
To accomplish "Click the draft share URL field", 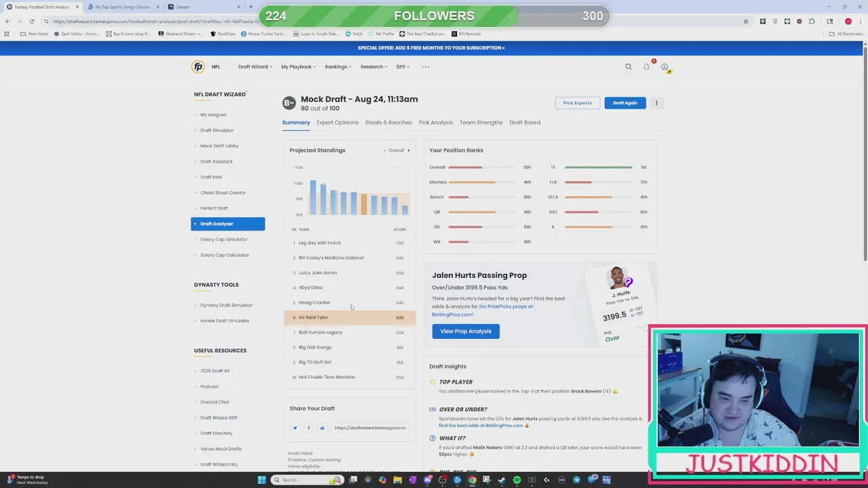I will [370, 428].
